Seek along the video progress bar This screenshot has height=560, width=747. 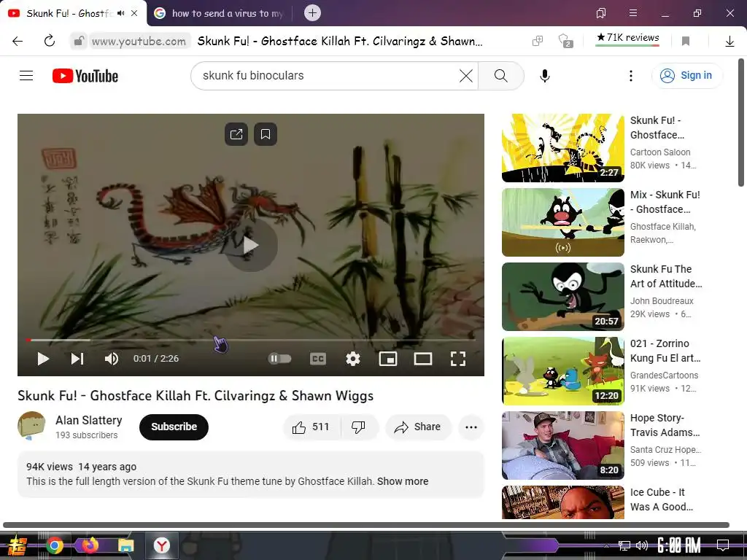coord(251,340)
